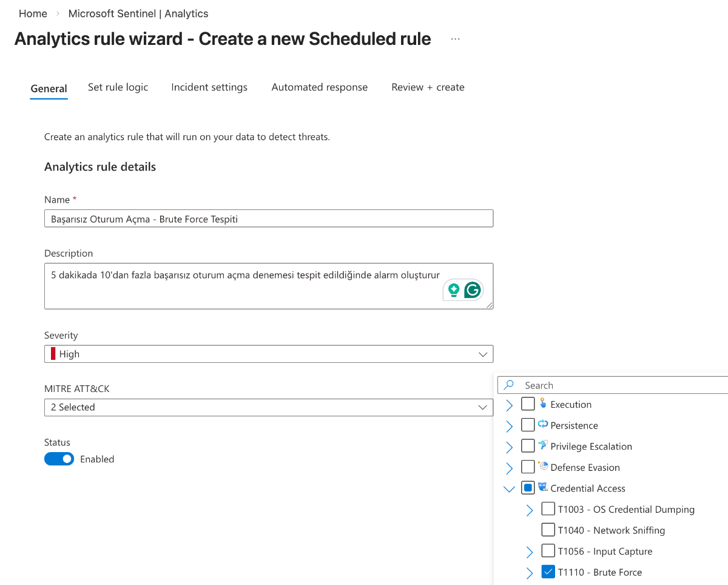Click the green lightbulb suggestion icon
Screen dimensions: 728x585
[454, 290]
